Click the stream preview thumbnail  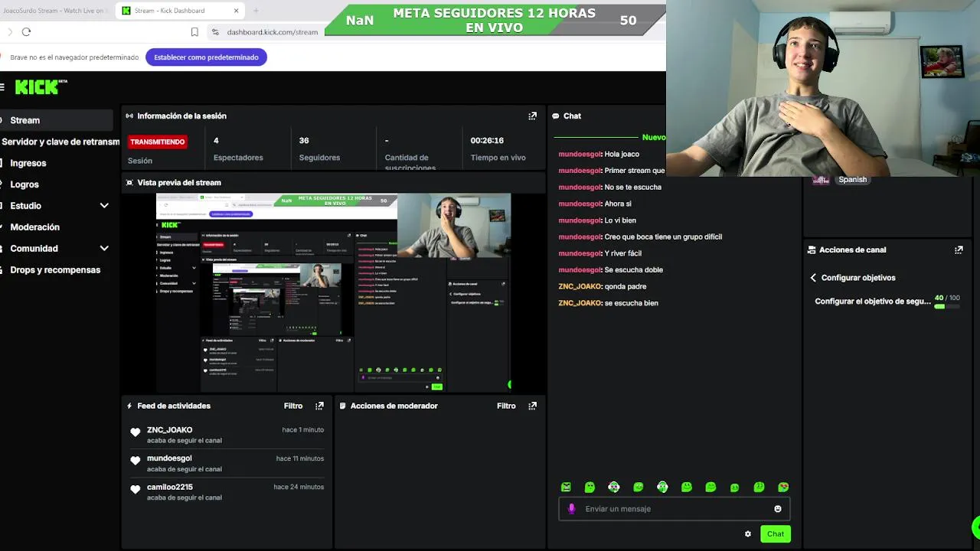(334, 292)
